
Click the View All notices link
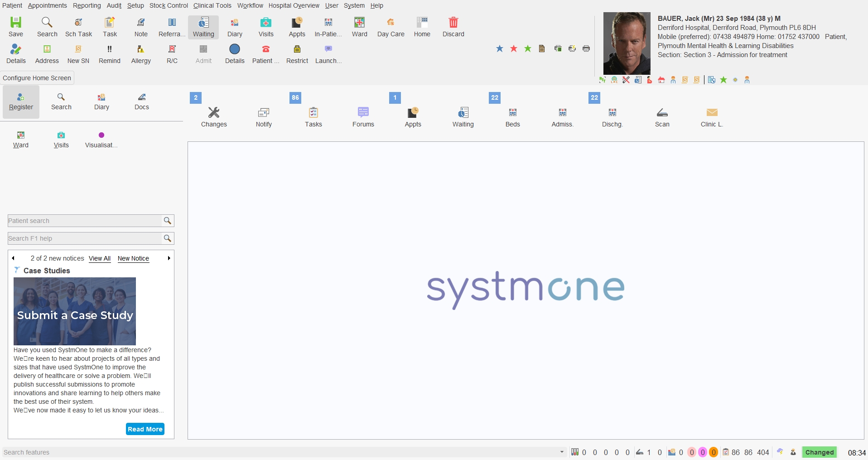click(x=100, y=258)
